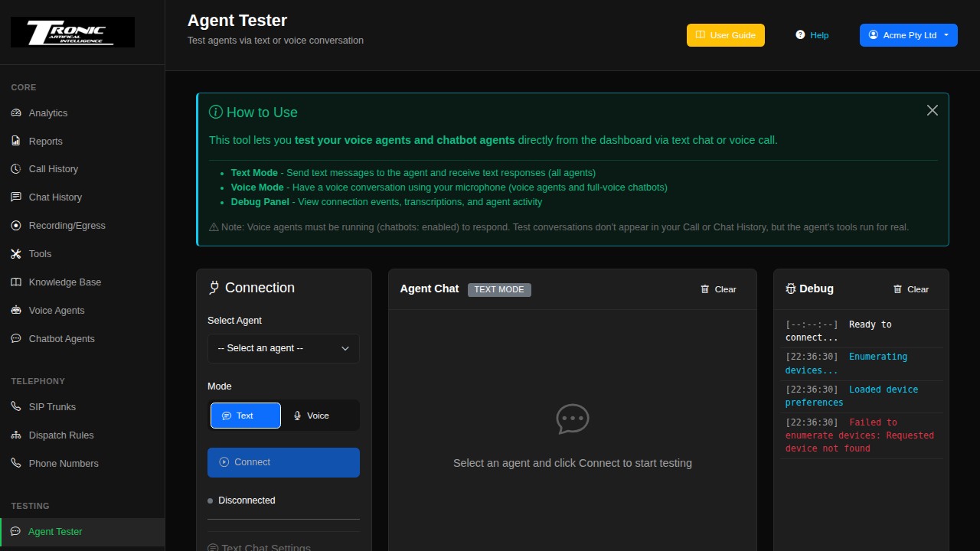Click the info icon beside How to Use

click(216, 112)
